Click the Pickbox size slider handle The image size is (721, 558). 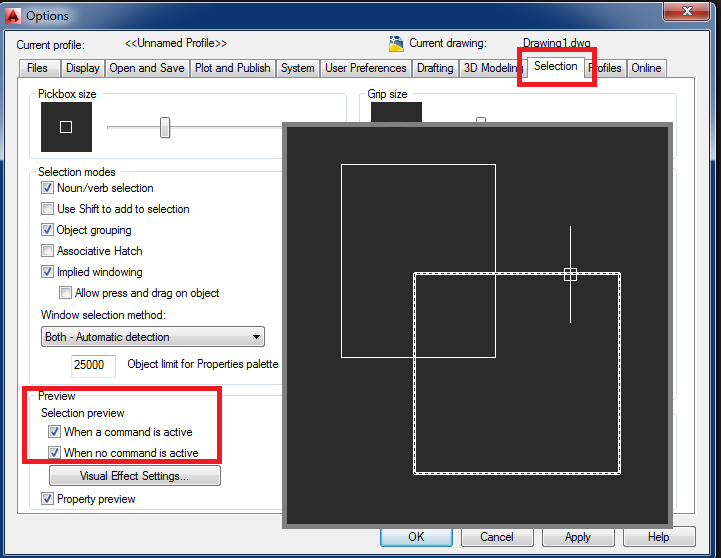pyautogui.click(x=165, y=127)
